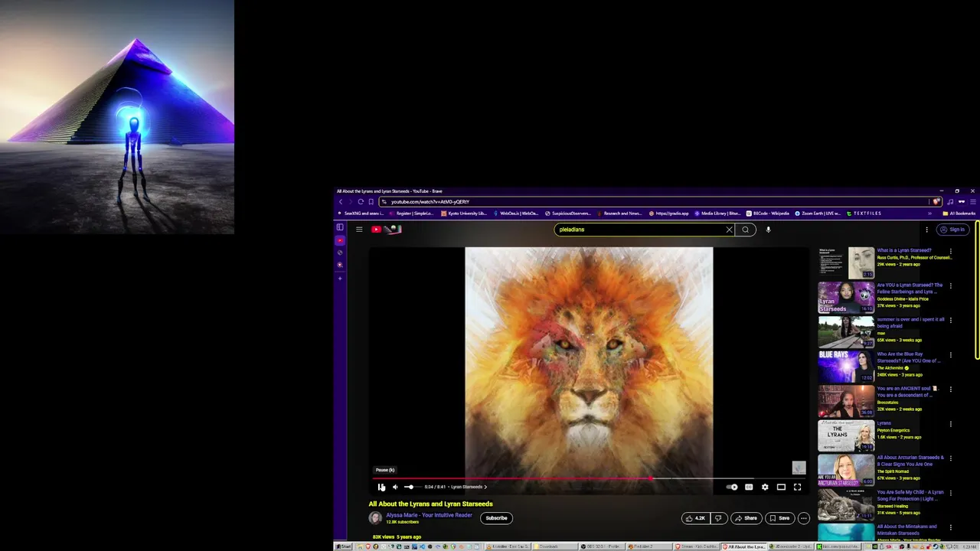Click the browser back arrow
The width and height of the screenshot is (980, 551).
click(341, 202)
